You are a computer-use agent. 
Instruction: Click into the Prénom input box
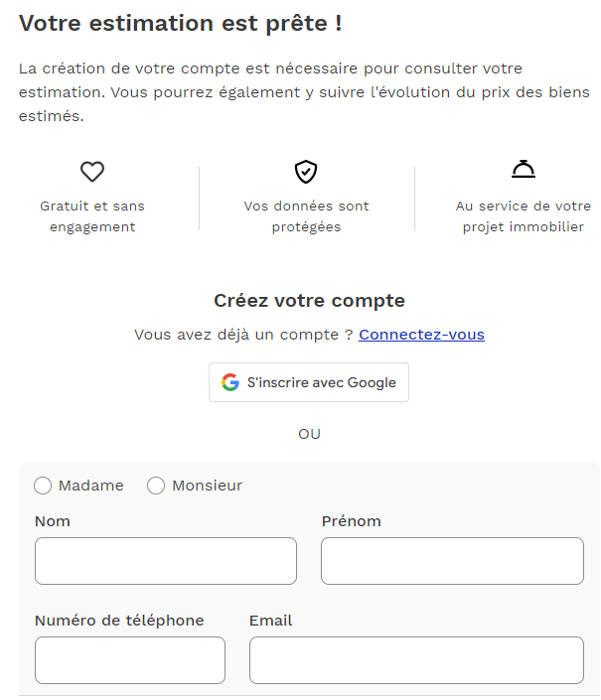tap(452, 561)
